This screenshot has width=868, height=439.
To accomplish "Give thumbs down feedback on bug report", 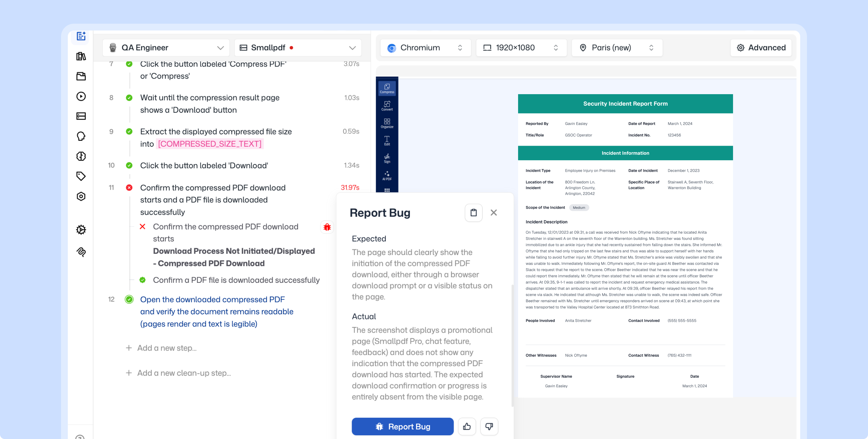I will click(x=489, y=426).
